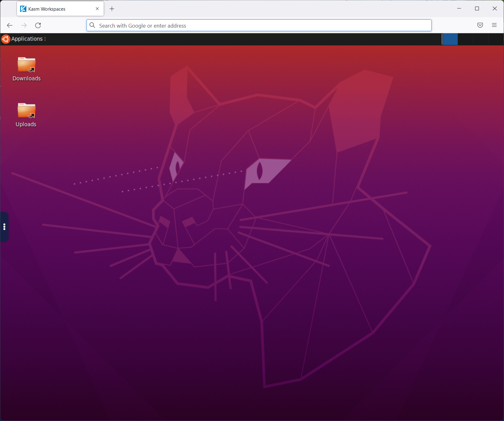Maximize the browser window
This screenshot has height=421, width=504.
tap(477, 8)
